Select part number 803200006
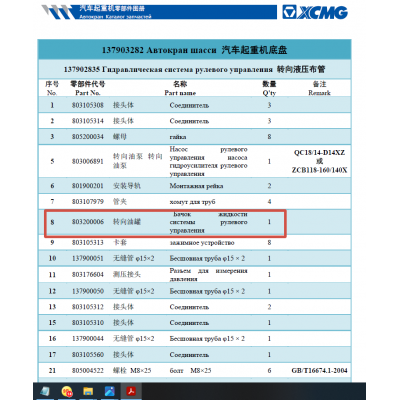 (x=88, y=222)
